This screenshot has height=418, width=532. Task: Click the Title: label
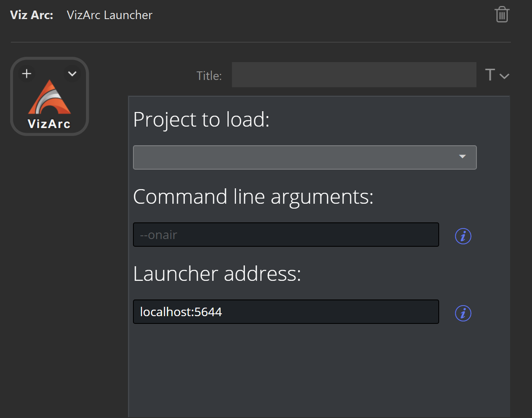(x=209, y=76)
